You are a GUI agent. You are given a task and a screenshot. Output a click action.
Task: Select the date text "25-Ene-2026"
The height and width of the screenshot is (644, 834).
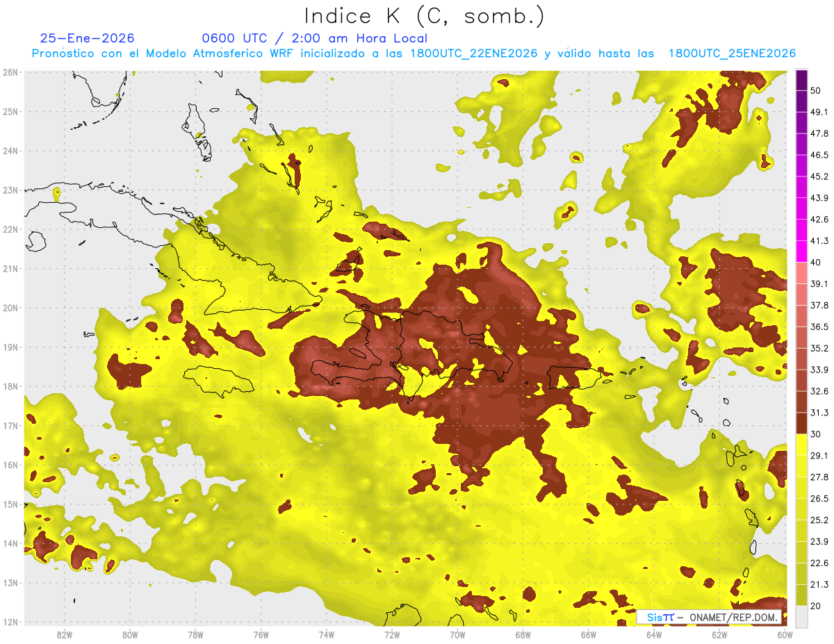(87, 38)
